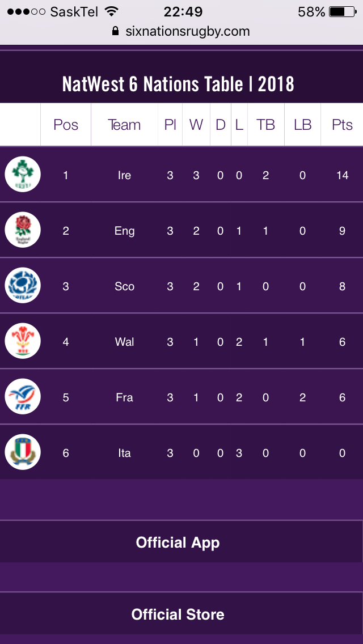Screen dimensions: 363x644
Task: Select the Pts column header
Action: 342,125
